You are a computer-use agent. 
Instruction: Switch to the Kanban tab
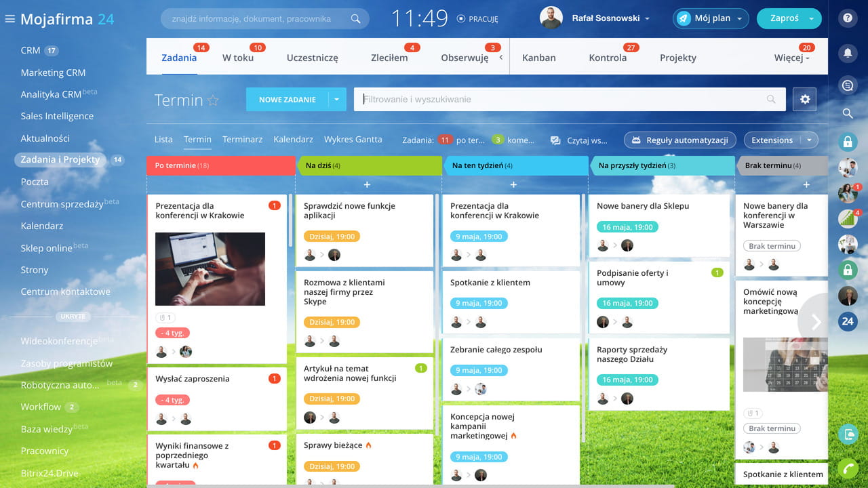538,58
